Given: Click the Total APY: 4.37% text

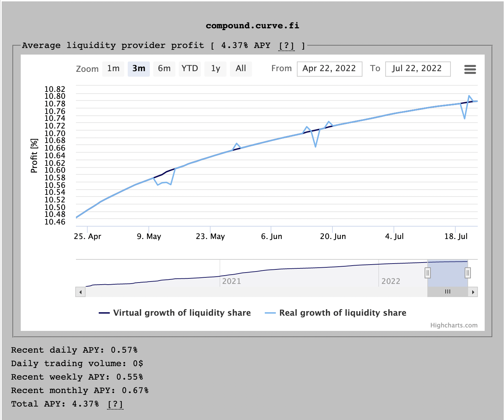Looking at the screenshot, I should point(55,404).
